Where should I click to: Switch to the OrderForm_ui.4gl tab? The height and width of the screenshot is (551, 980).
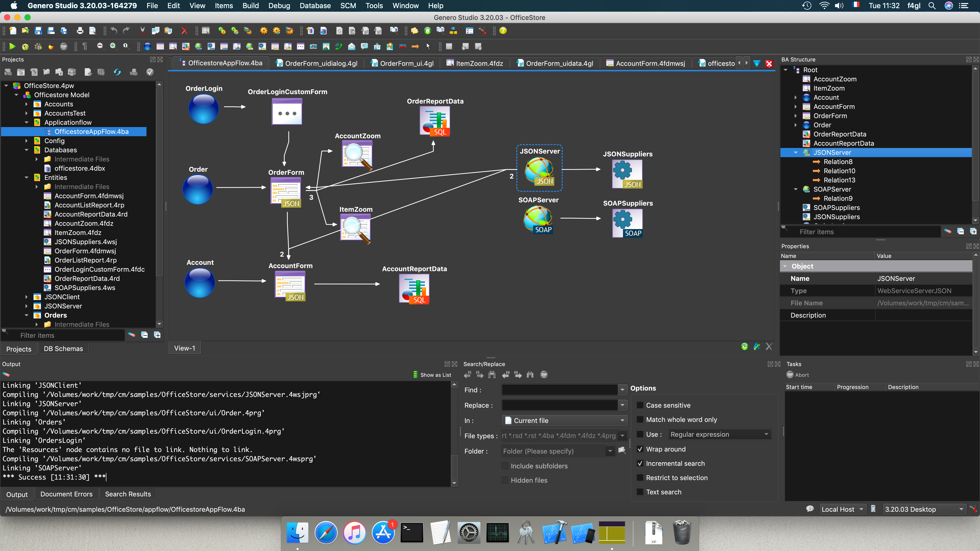click(x=402, y=63)
